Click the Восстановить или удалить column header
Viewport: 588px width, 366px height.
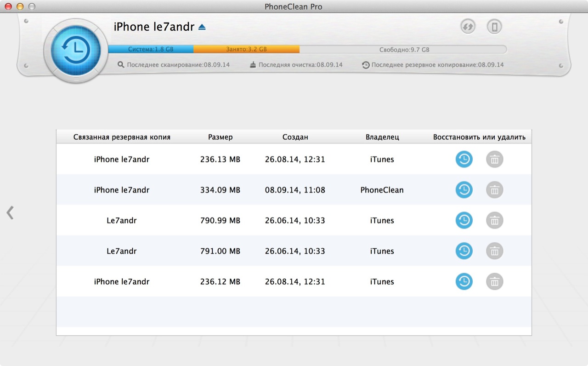tap(479, 137)
